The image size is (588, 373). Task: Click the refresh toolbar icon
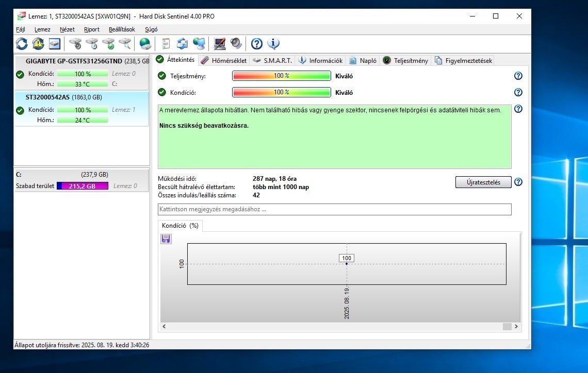coord(22,44)
